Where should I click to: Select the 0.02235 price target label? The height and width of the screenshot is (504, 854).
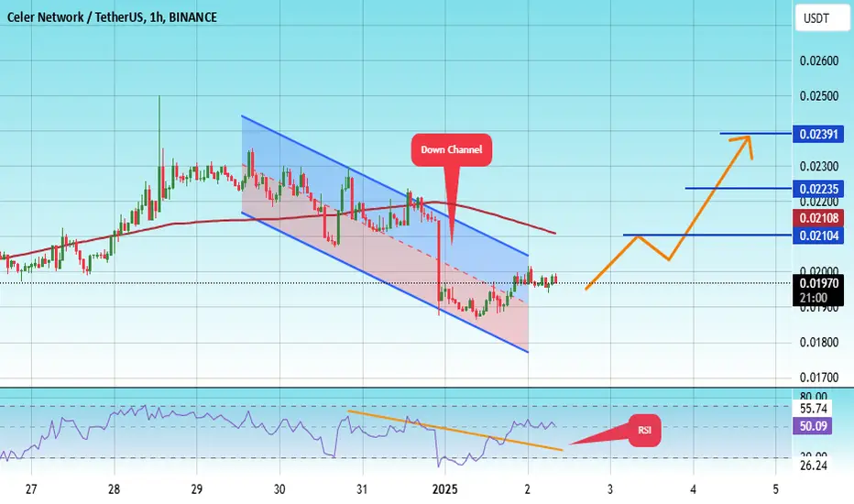[818, 189]
